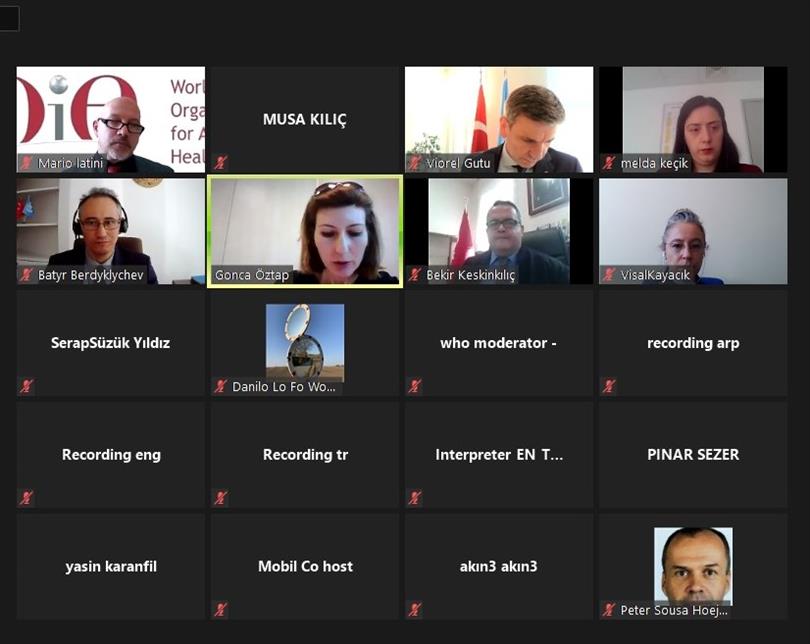
Task: Click muted mic icon on akın3 akın3 tile
Action: [x=415, y=609]
